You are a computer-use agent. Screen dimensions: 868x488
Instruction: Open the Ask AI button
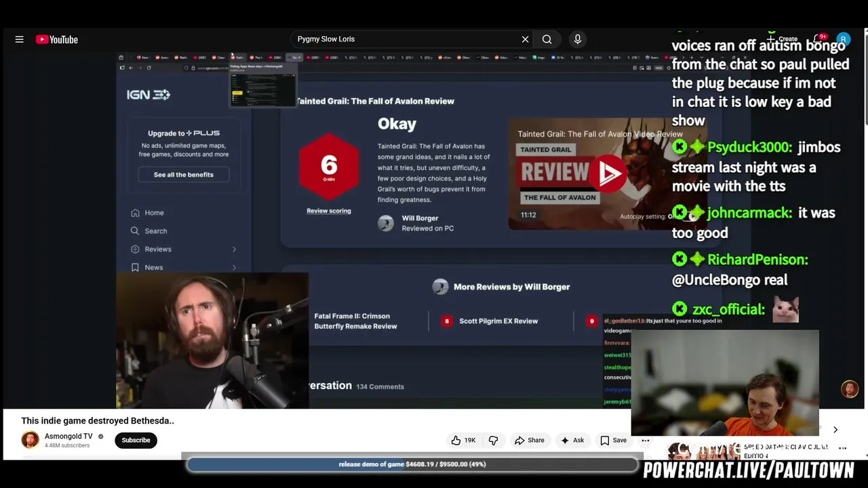[x=572, y=440]
